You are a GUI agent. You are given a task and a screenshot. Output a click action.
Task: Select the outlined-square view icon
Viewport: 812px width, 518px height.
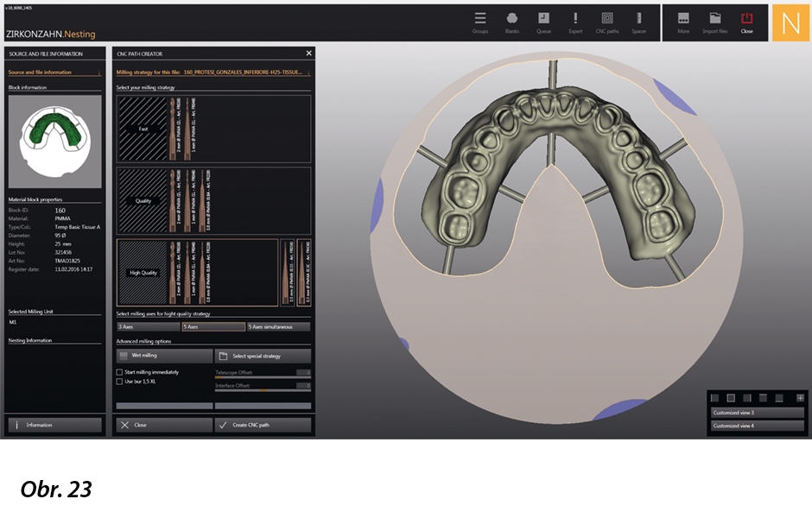(731, 398)
